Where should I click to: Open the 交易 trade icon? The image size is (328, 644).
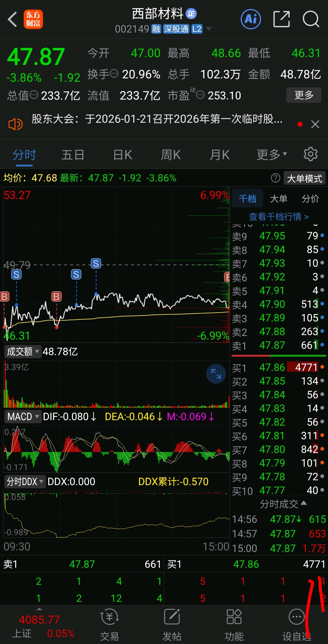109,625
